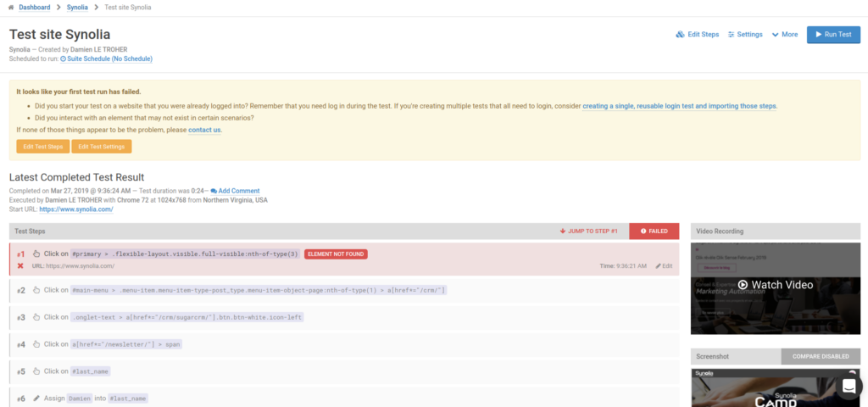Click the step #1 URL text

73,266
